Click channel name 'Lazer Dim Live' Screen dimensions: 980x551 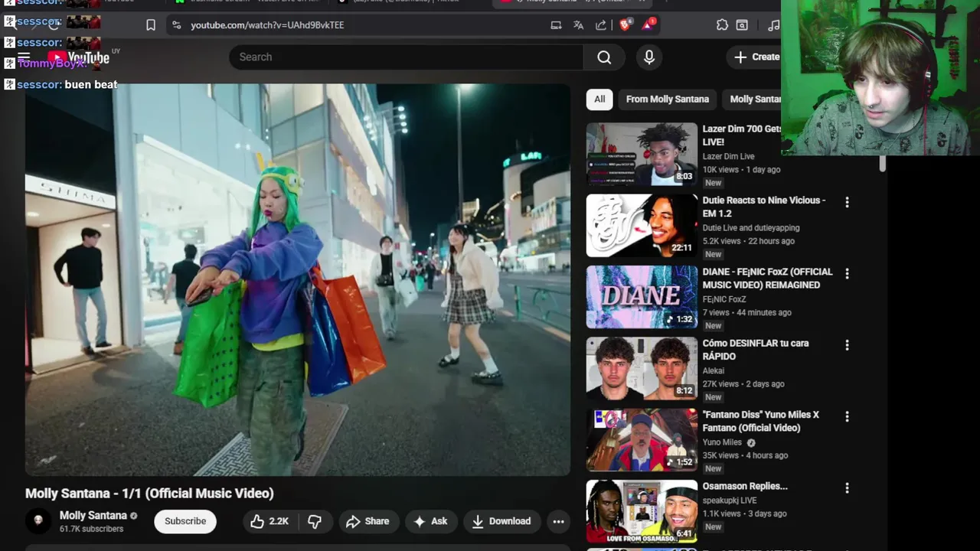click(x=729, y=156)
